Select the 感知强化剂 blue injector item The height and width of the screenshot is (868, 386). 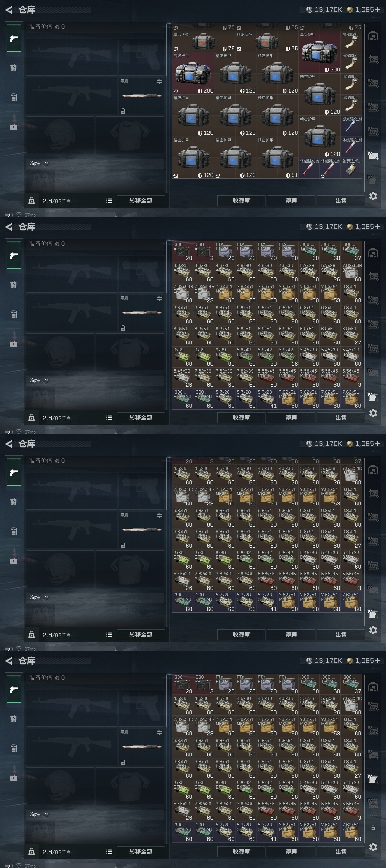(x=352, y=125)
